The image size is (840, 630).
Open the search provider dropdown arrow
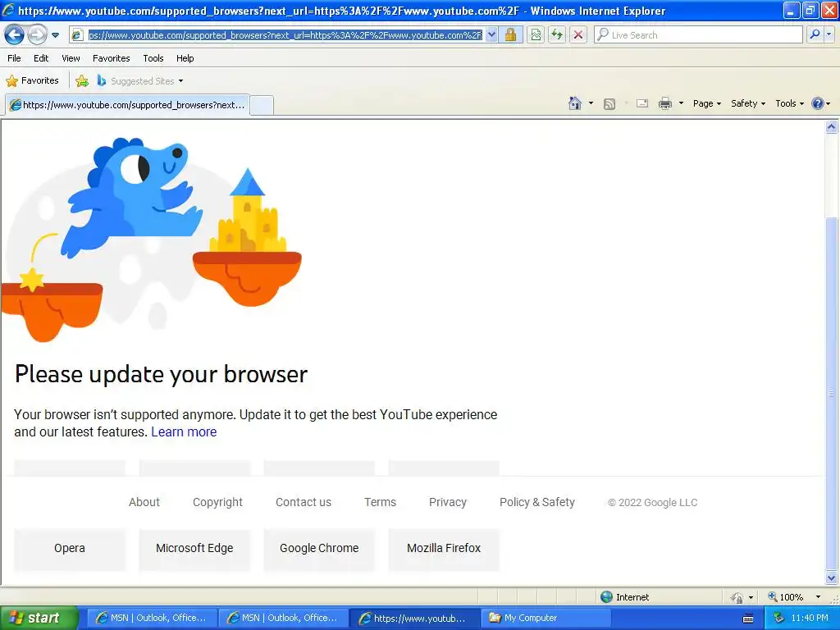point(829,34)
